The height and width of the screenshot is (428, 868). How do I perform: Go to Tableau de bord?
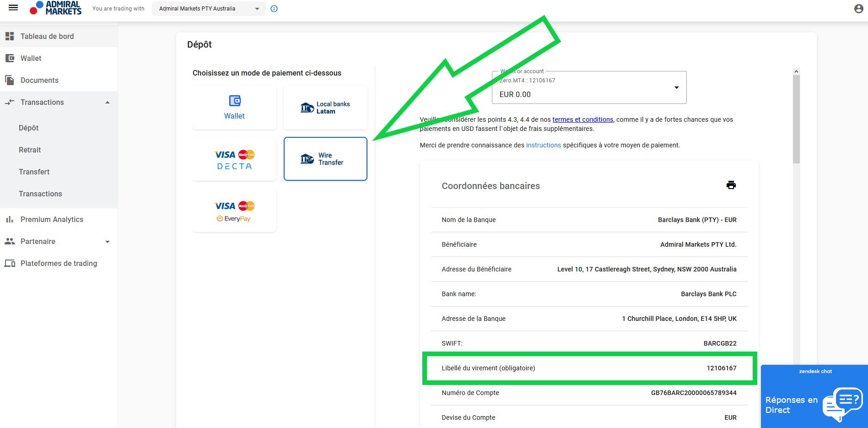pyautogui.click(x=59, y=36)
